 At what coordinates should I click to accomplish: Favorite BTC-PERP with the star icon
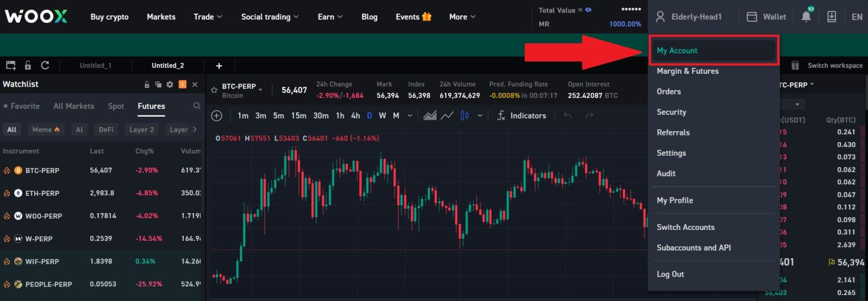pyautogui.click(x=214, y=90)
